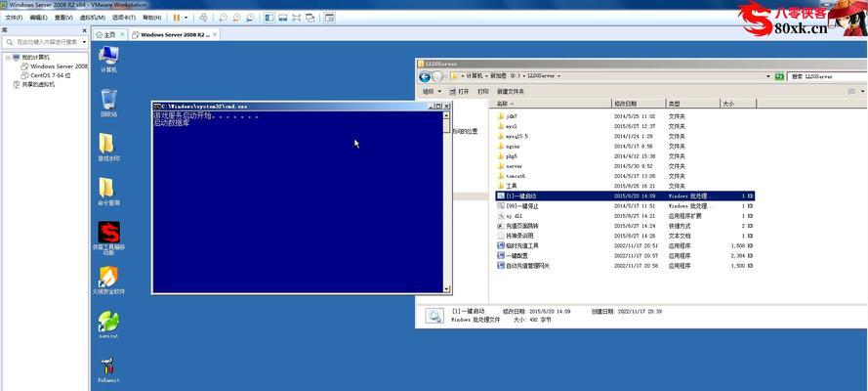This screenshot has height=391, width=868.
Task: Open the view options dropdown arrow in Explorer
Action: tap(862, 91)
